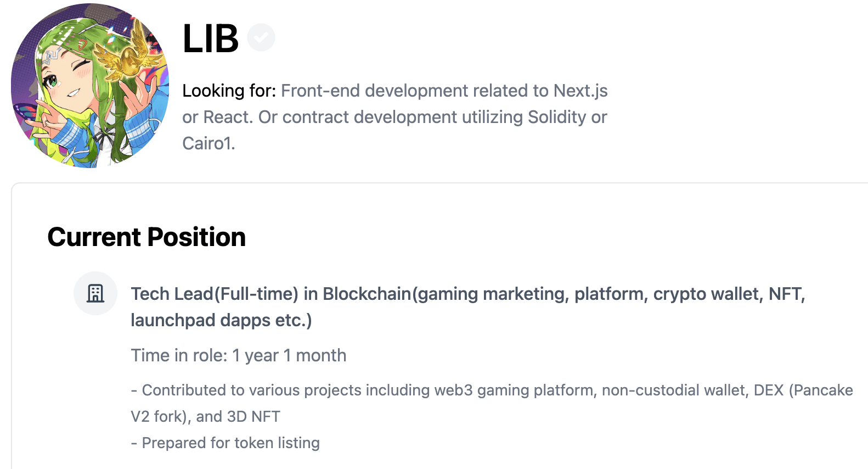Select the "Tech Lead(Full-time)" job title
The image size is (868, 469).
tap(214, 294)
